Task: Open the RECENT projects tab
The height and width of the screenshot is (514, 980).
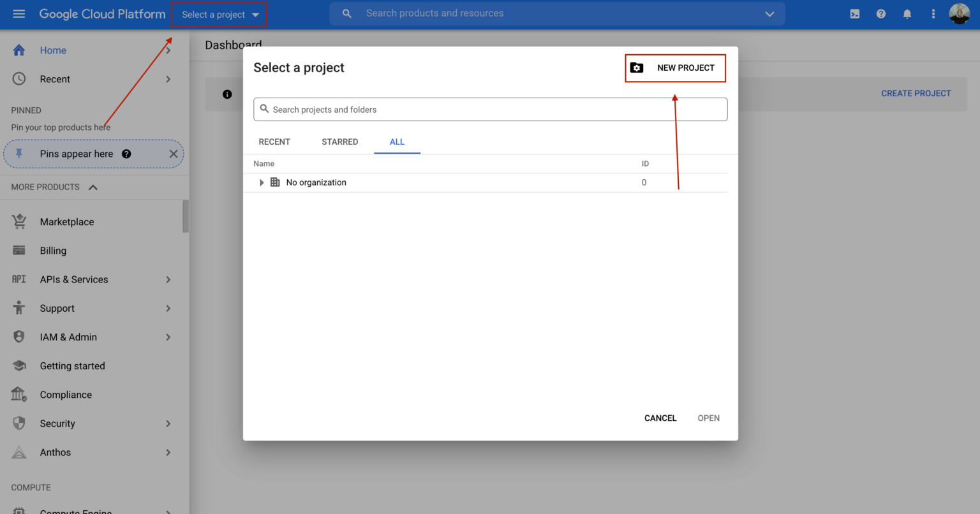Action: 274,142
